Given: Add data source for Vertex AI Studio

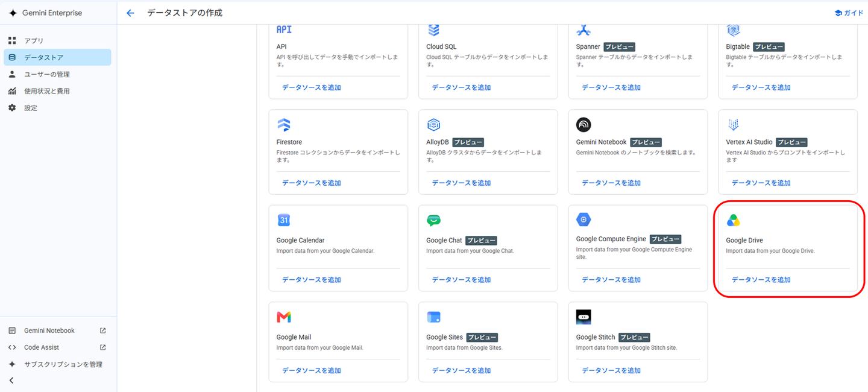Looking at the screenshot, I should (x=761, y=183).
